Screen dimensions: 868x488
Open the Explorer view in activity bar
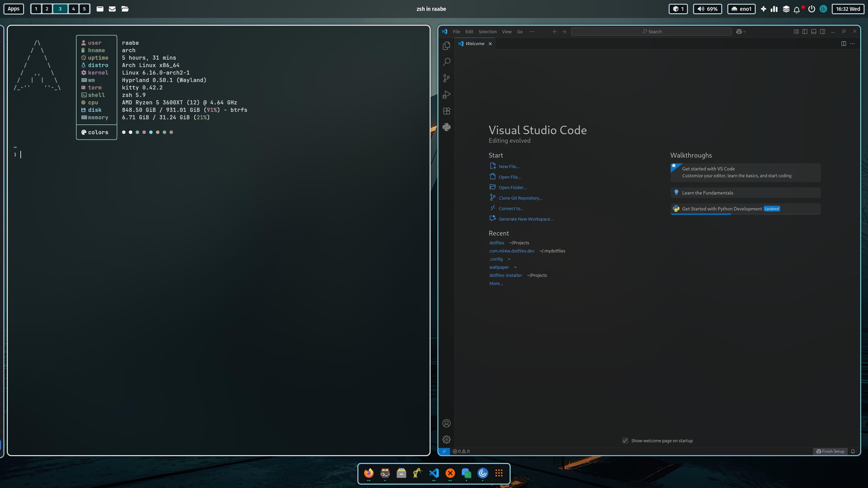click(x=447, y=46)
